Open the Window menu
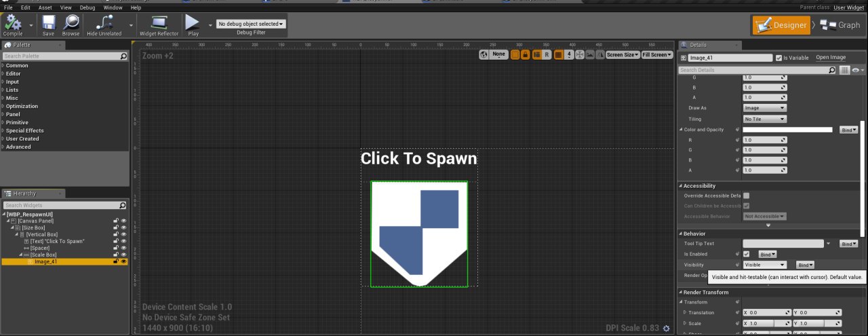Screen dimensions: 868x336 pos(113,7)
